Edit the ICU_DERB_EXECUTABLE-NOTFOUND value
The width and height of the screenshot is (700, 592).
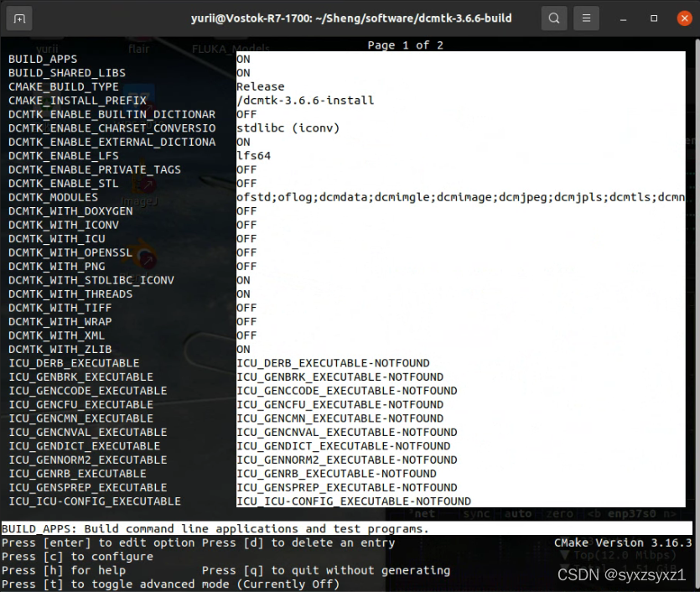(x=333, y=363)
